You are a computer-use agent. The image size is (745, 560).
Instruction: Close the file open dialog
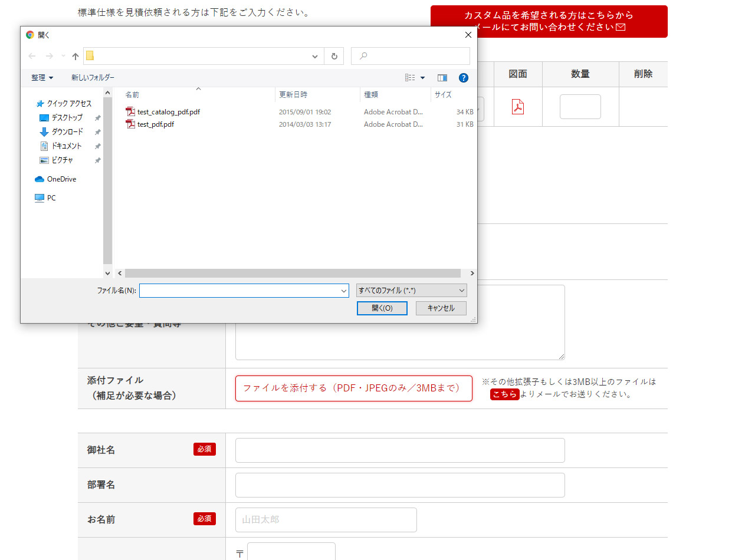[x=468, y=35]
